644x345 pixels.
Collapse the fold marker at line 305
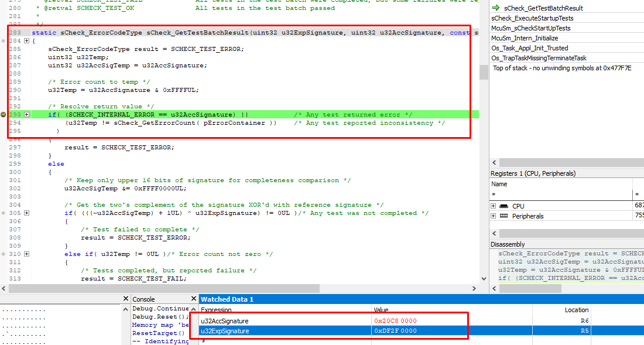click(27, 213)
